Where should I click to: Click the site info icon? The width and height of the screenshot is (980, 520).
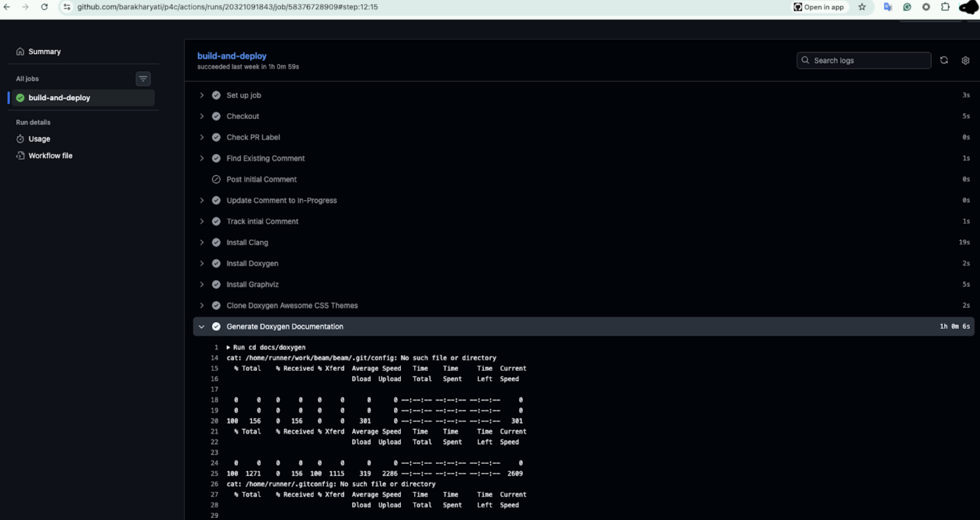[67, 7]
